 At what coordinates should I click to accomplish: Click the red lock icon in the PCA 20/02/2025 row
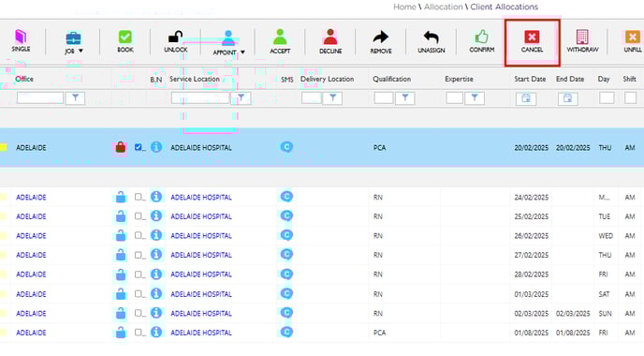(121, 147)
